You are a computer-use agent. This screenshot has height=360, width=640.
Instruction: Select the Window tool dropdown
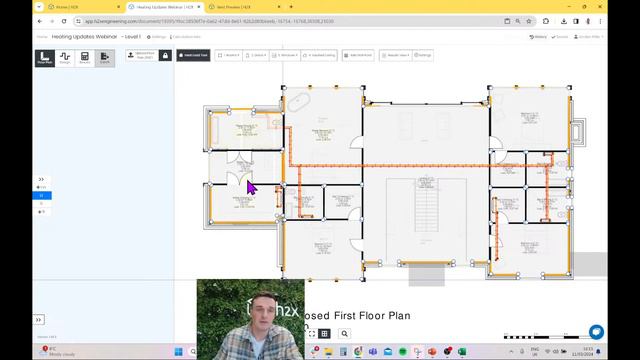click(x=285, y=55)
